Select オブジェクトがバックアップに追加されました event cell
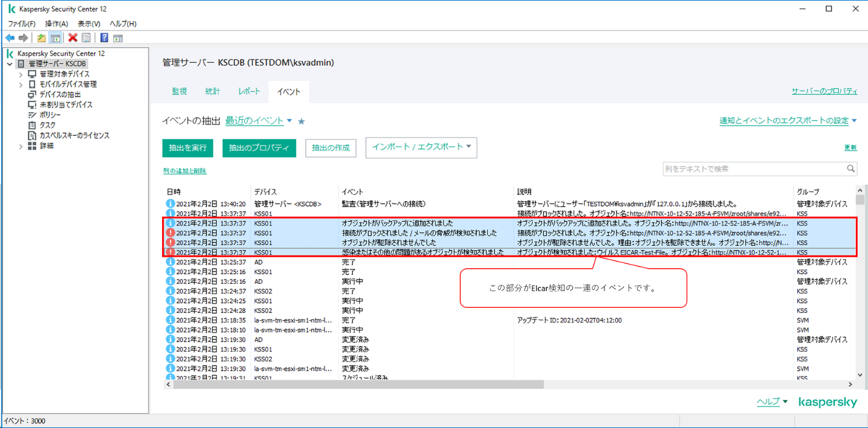 397,223
